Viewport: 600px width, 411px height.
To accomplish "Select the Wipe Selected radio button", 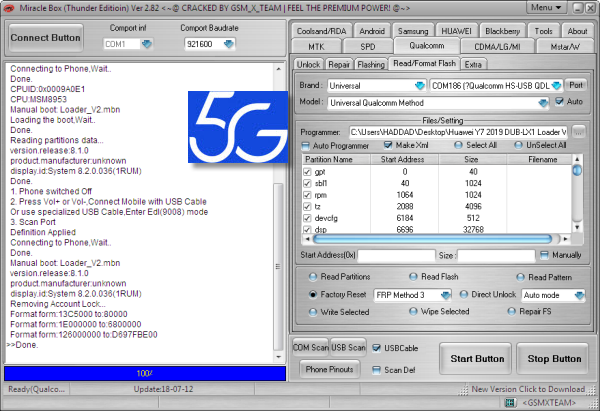I will pos(413,312).
